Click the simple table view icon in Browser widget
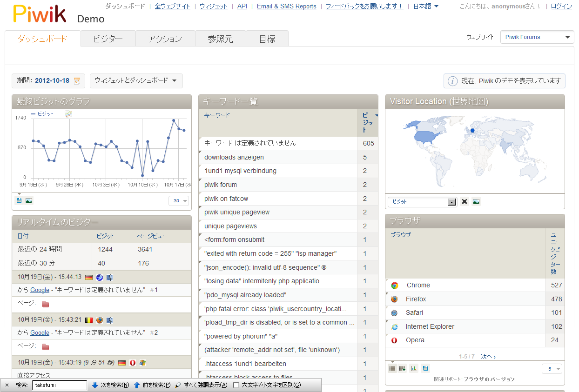Screen dimensions: 579x392 (x=392, y=368)
